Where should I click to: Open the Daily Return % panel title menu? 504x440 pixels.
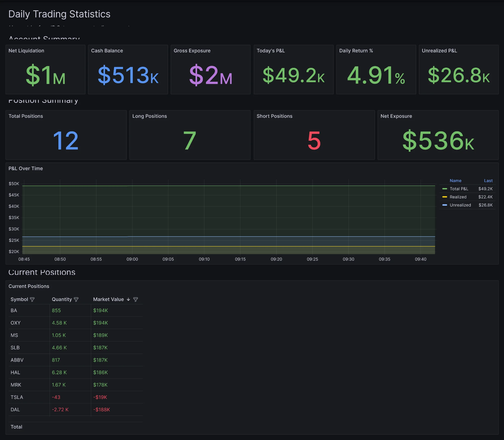tap(356, 51)
